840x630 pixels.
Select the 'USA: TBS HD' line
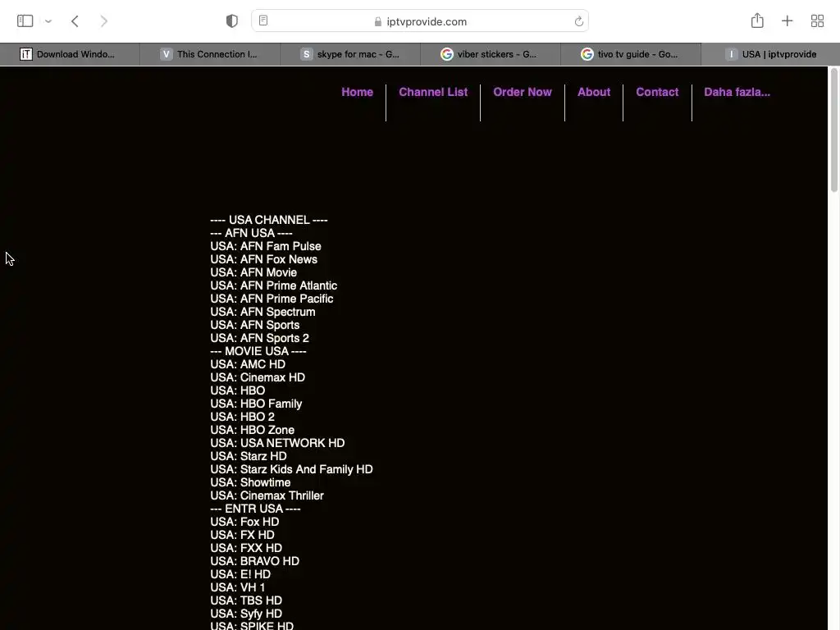coord(246,600)
